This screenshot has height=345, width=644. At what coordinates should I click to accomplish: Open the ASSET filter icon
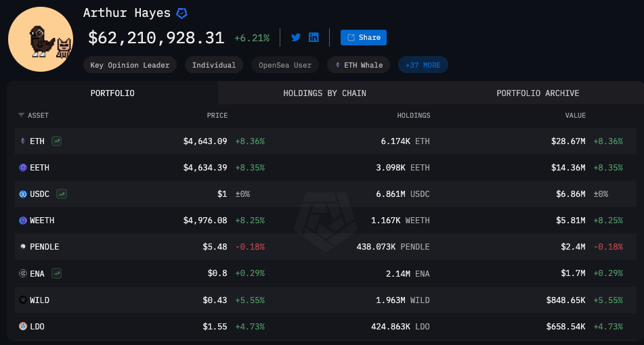pyautogui.click(x=22, y=115)
